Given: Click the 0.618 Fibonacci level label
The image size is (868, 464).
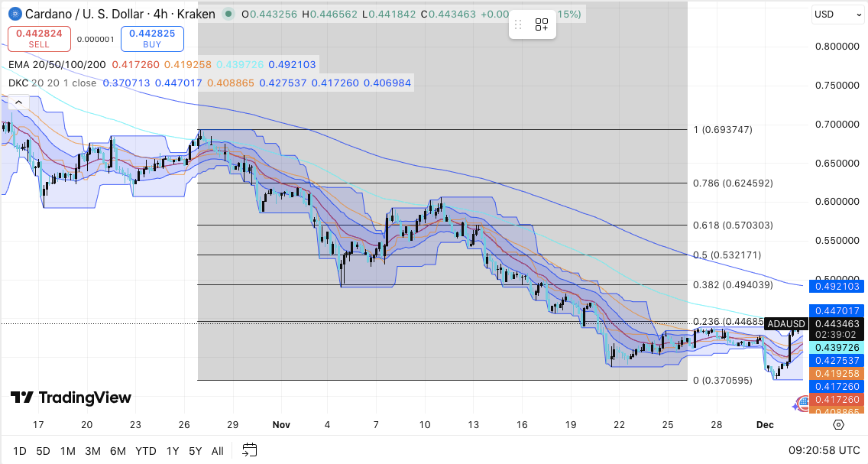Looking at the screenshot, I should point(733,226).
